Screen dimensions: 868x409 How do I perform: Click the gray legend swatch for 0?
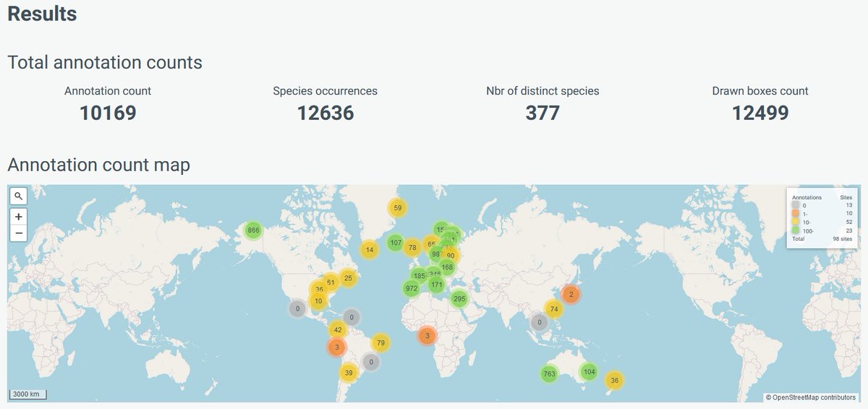coord(796,206)
